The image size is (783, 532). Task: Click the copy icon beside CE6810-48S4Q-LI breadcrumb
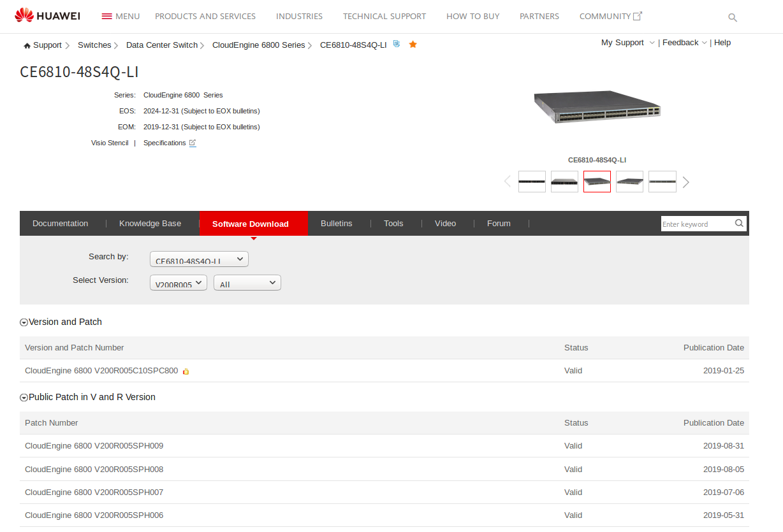pos(397,44)
